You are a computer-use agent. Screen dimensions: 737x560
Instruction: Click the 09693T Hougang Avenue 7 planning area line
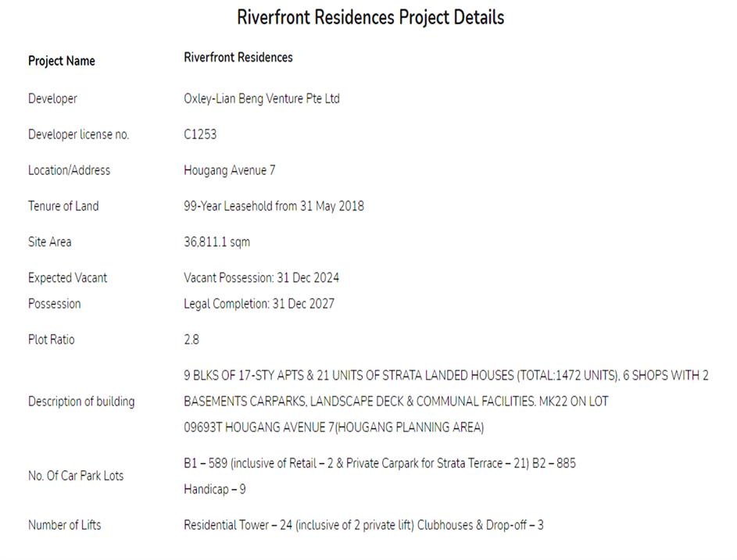(334, 427)
